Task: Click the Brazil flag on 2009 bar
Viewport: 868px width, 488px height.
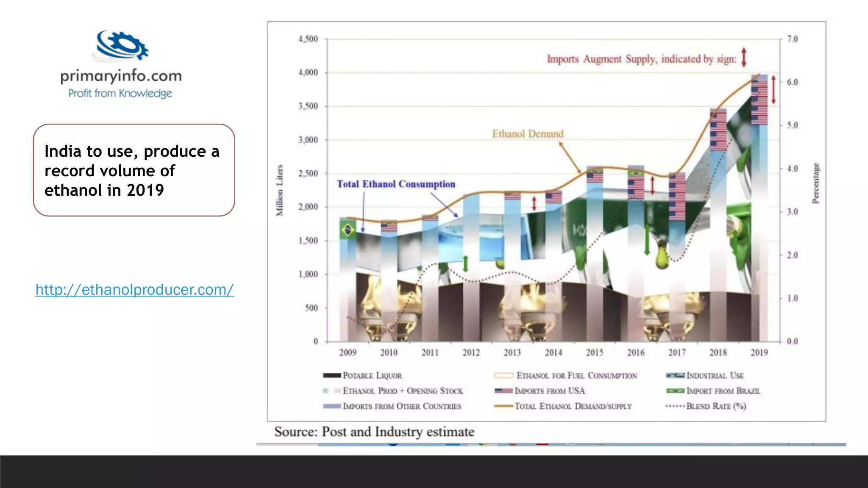Action: 348,230
